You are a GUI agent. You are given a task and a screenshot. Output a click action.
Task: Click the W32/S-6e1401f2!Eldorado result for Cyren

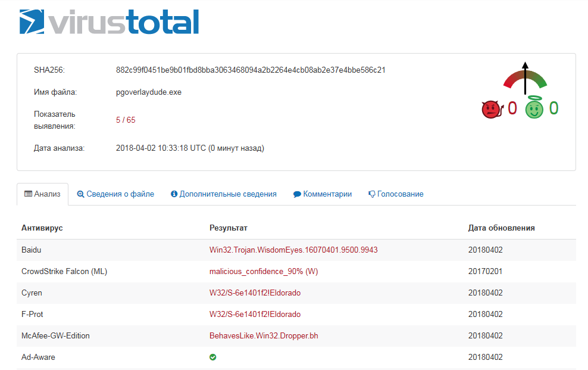click(x=255, y=293)
